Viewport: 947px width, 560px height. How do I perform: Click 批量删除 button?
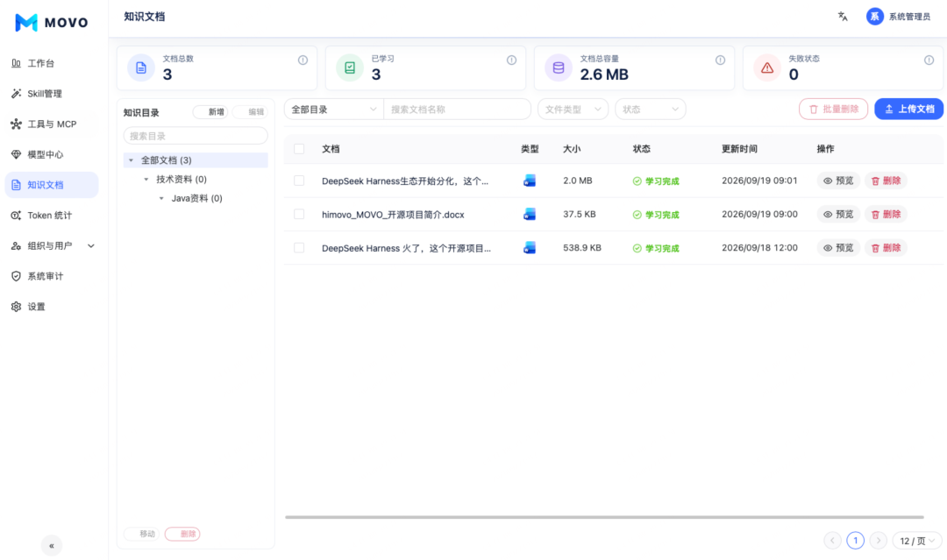pos(834,110)
